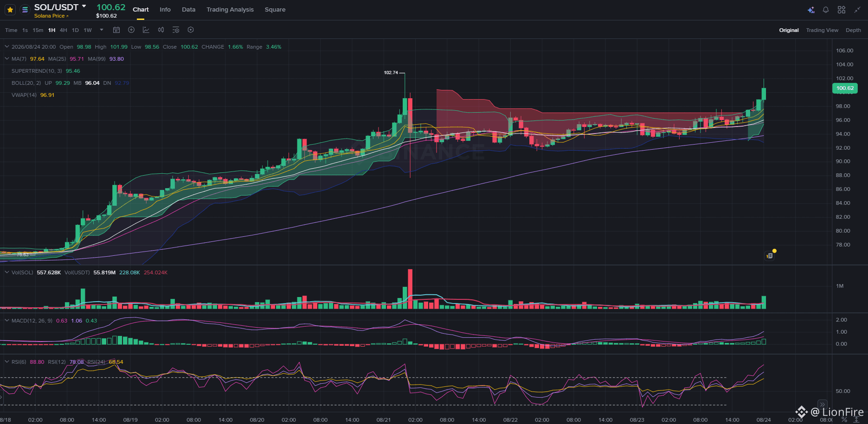This screenshot has height=424, width=868.
Task: Click the MA(99) legend label
Action: click(97, 59)
